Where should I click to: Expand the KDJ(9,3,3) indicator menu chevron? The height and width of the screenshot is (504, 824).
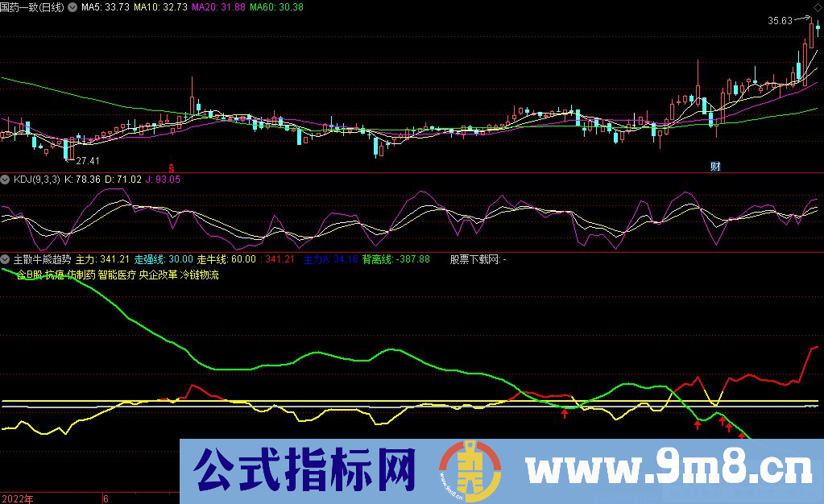point(5,180)
